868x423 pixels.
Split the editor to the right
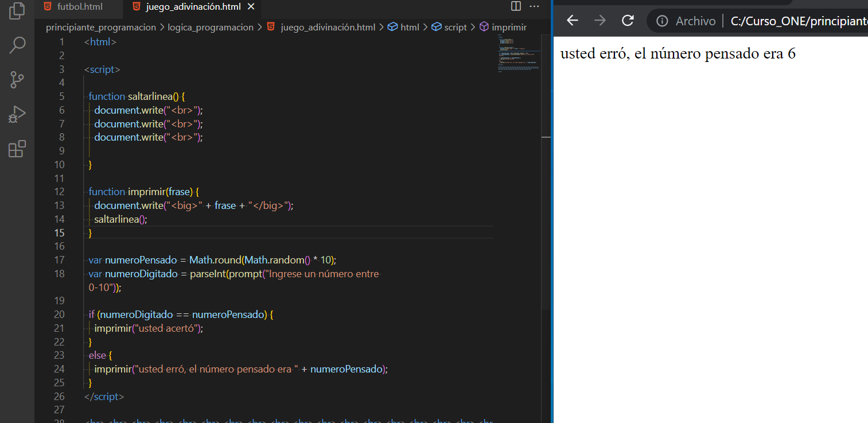(x=516, y=6)
